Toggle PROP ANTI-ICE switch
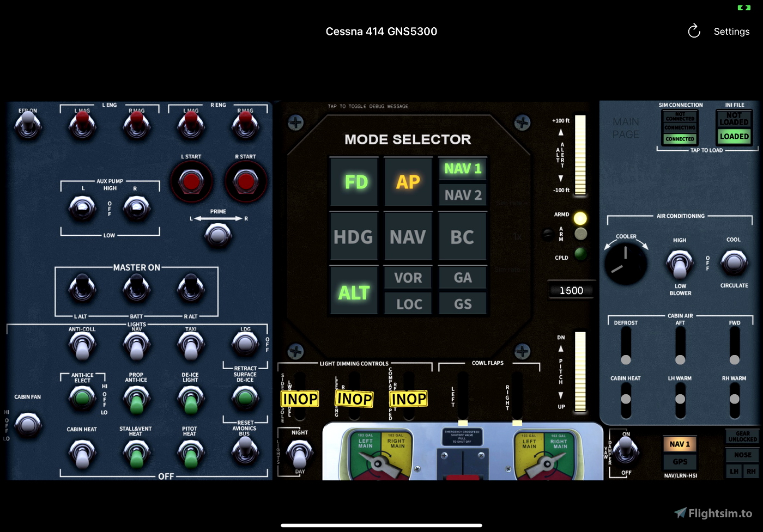The height and width of the screenshot is (532, 763). point(136,400)
